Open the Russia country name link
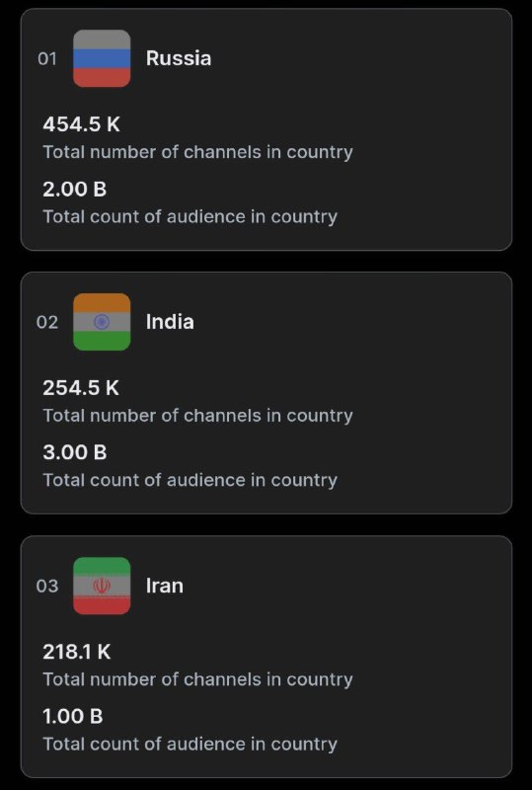 [179, 58]
